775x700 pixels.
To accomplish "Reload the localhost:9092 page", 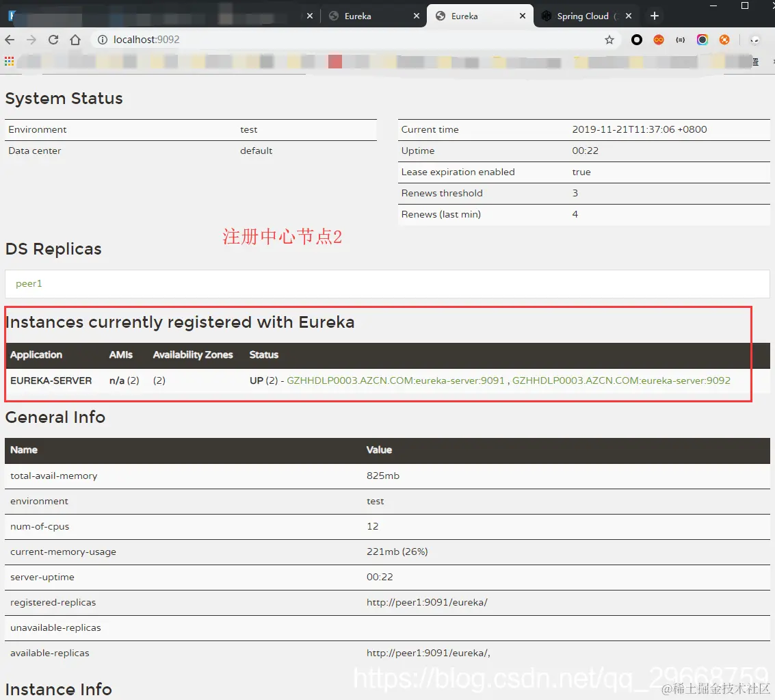I will coord(53,40).
